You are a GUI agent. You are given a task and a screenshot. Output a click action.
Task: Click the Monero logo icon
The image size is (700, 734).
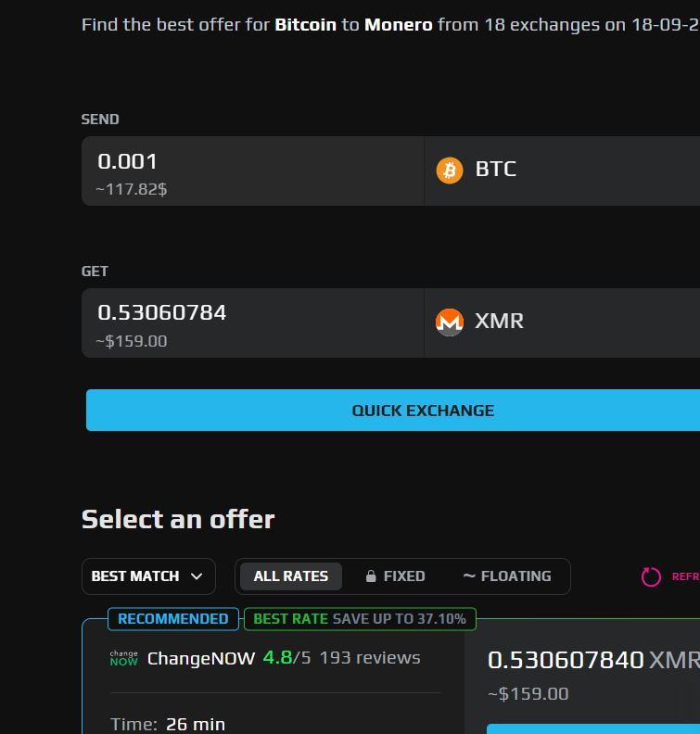pos(450,322)
